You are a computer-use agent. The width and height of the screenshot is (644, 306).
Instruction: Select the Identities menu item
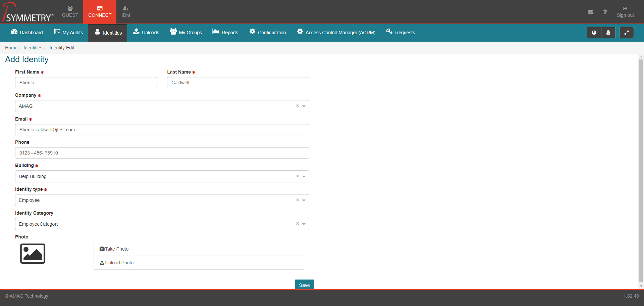click(108, 33)
